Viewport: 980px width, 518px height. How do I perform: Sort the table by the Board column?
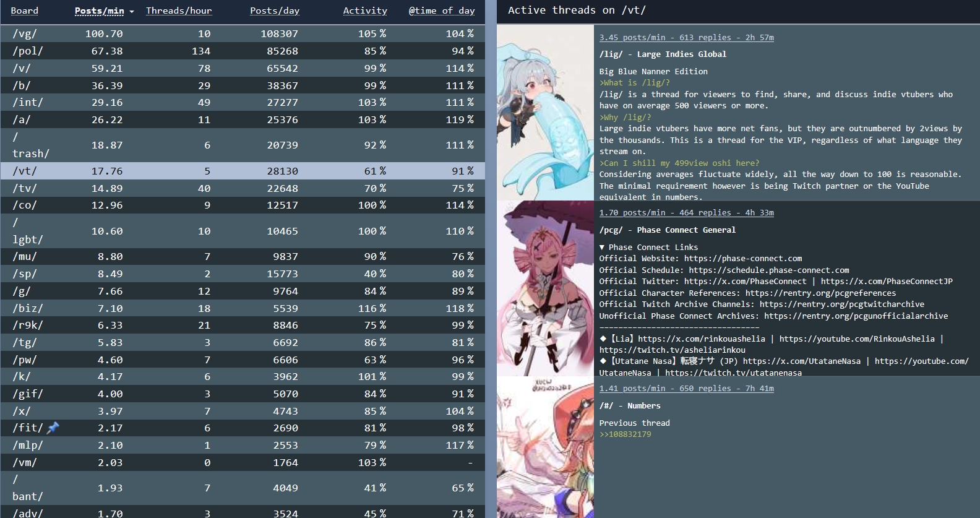(25, 11)
